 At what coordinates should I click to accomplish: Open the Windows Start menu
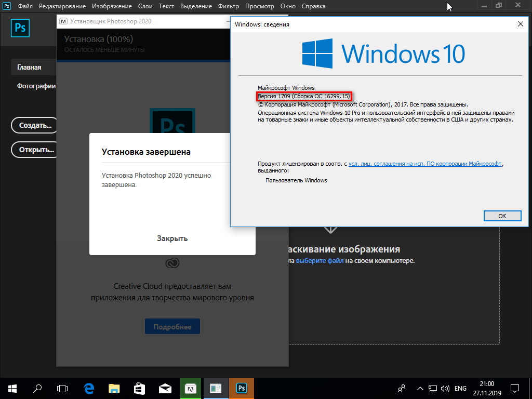(12, 389)
